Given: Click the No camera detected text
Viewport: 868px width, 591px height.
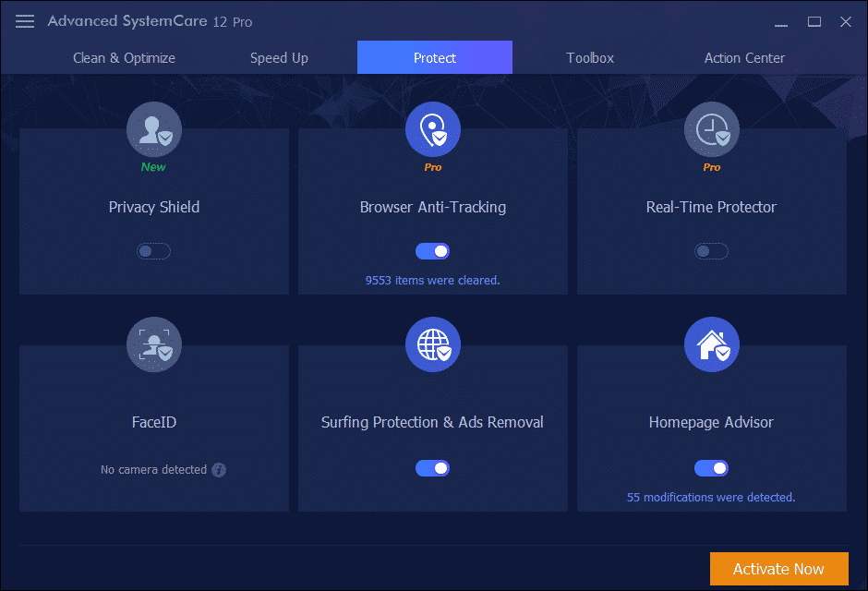Looking at the screenshot, I should tap(153, 470).
